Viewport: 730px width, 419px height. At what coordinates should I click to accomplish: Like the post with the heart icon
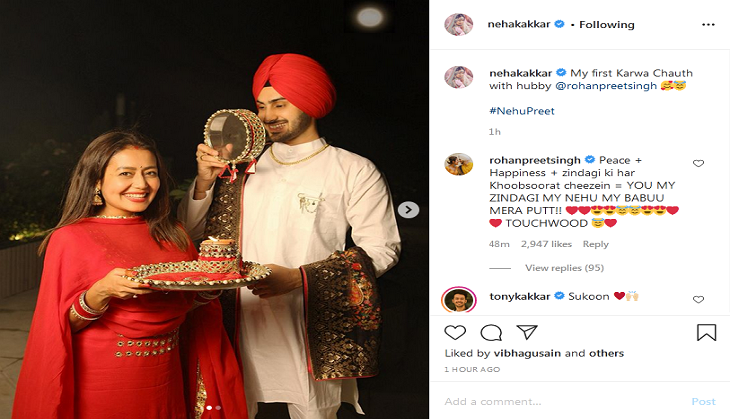tap(455, 332)
